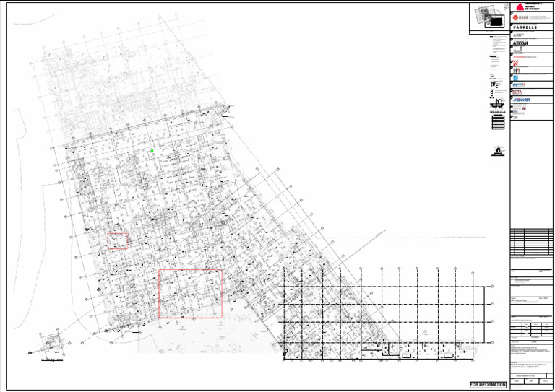Click the ARUP logo in the title block

tap(519, 35)
